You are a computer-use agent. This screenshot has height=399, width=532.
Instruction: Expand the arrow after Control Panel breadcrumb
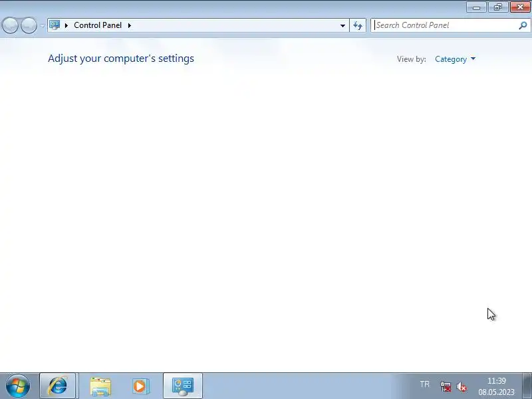point(130,25)
